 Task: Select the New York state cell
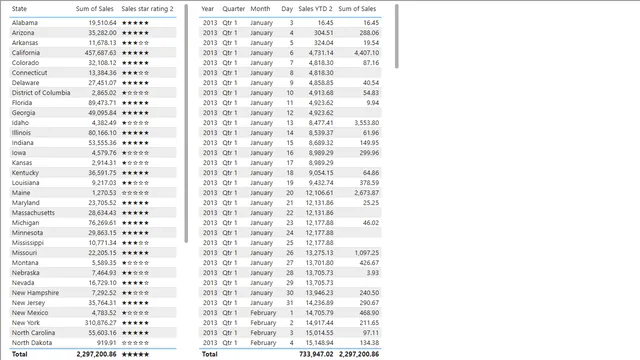[x=26, y=323]
